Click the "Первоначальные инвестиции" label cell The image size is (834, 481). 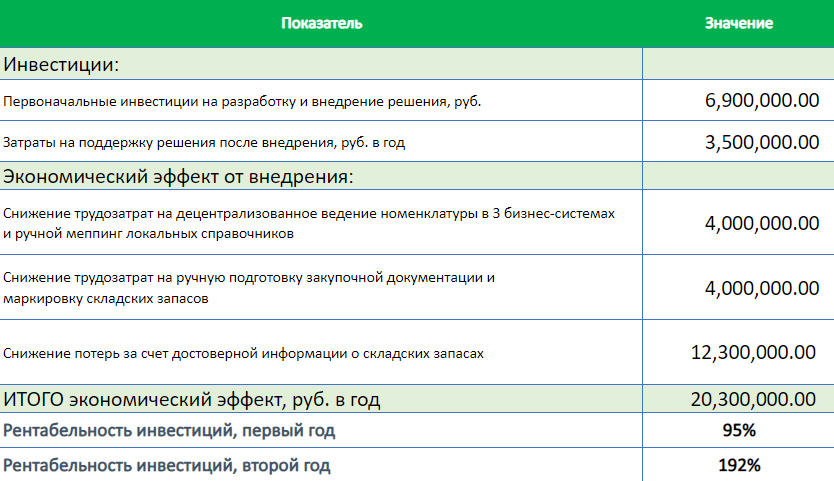pyautogui.click(x=242, y=102)
